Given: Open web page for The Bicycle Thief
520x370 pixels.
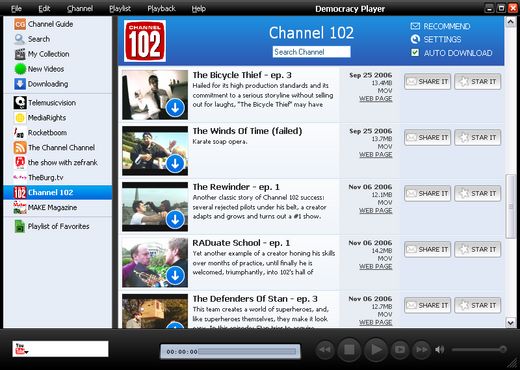Looking at the screenshot, I should click(x=375, y=99).
